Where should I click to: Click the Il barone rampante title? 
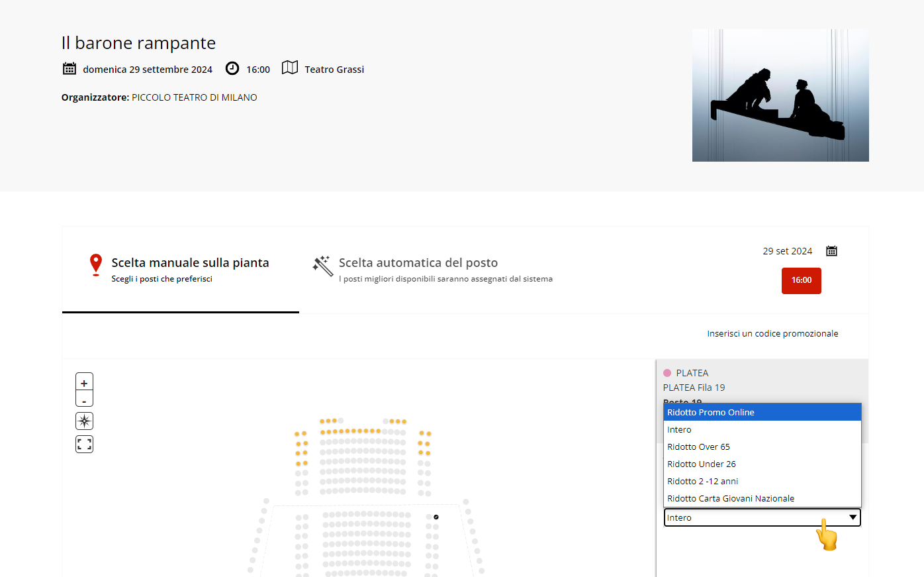(138, 43)
